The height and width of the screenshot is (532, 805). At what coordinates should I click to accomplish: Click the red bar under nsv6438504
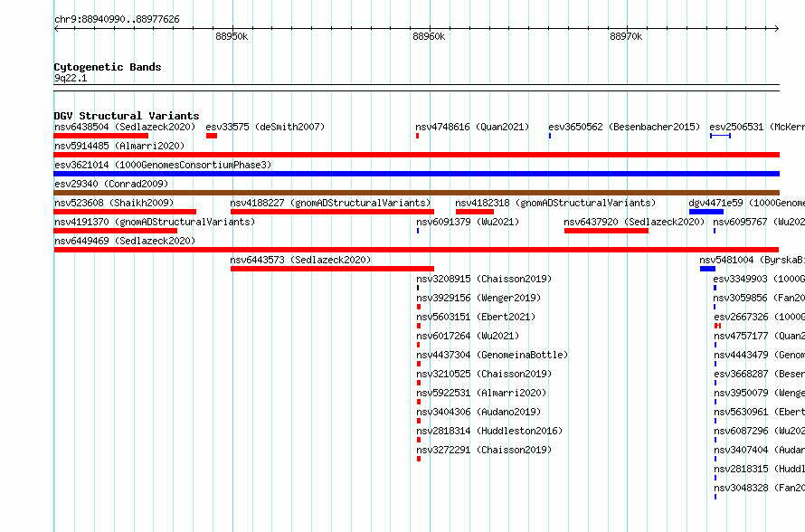101,136
